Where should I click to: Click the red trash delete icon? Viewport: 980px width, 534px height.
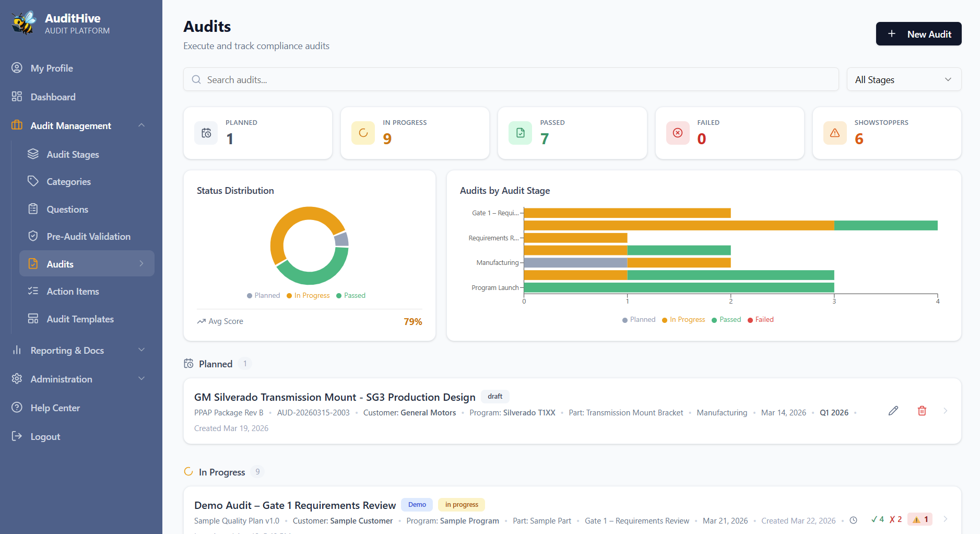tap(922, 411)
